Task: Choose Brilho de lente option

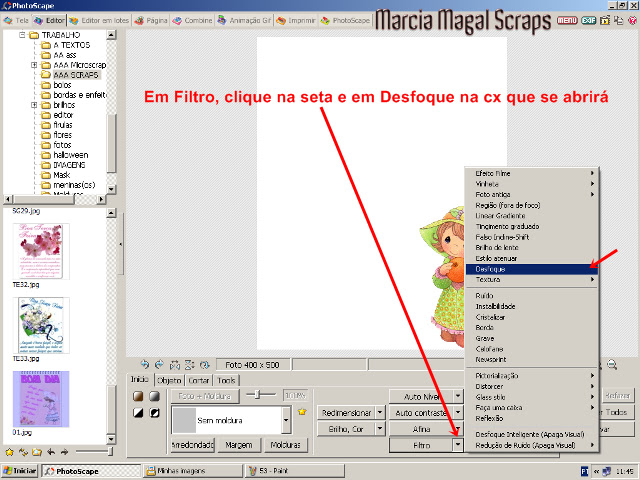Action: point(532,247)
